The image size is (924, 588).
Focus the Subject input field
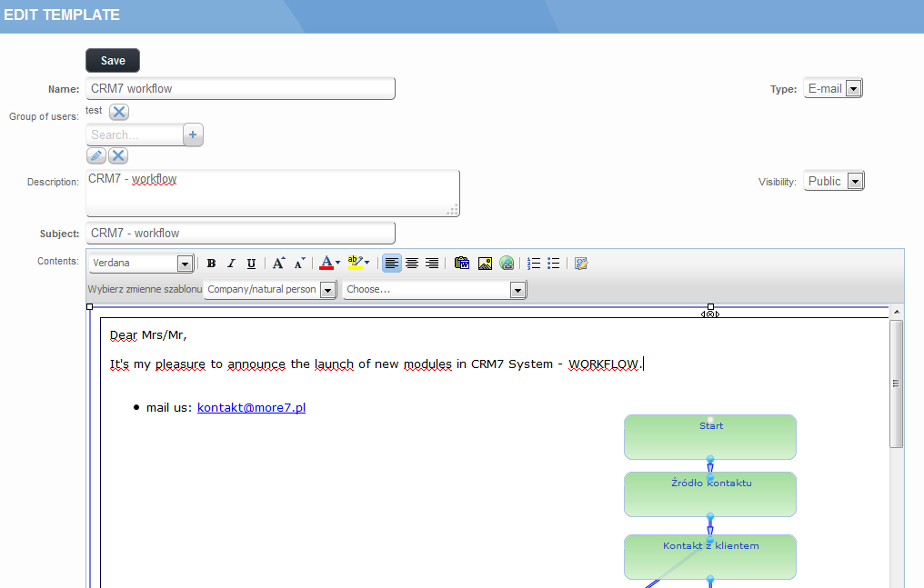click(x=240, y=233)
